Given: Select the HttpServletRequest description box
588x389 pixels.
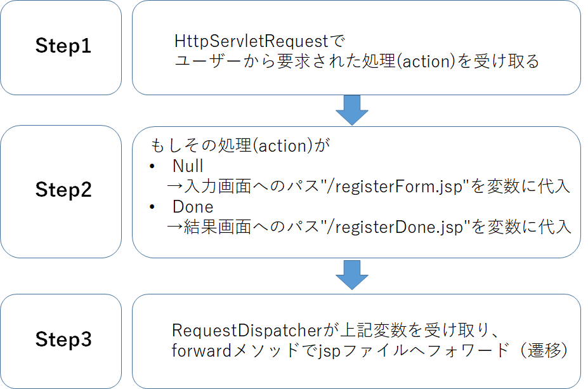Looking at the screenshot, I should pos(356,48).
